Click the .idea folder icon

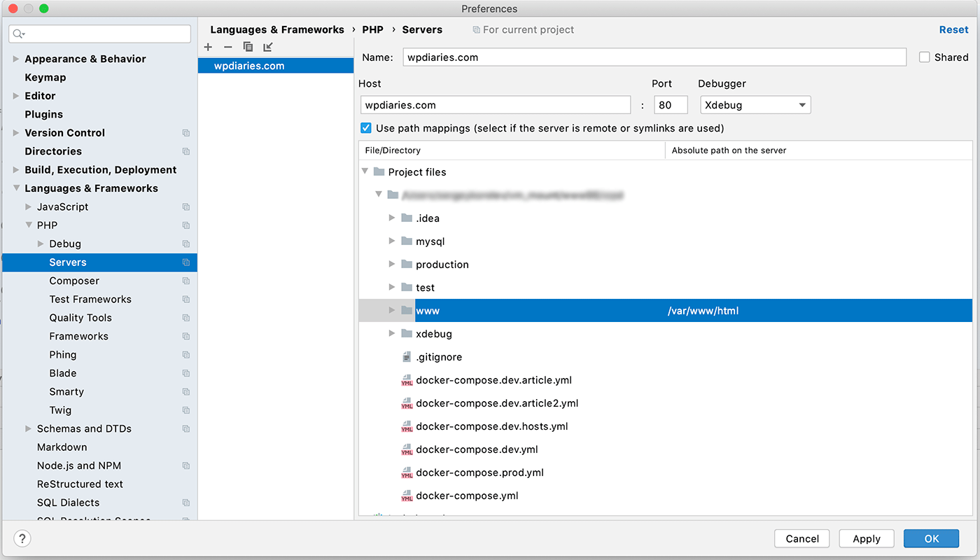point(407,218)
